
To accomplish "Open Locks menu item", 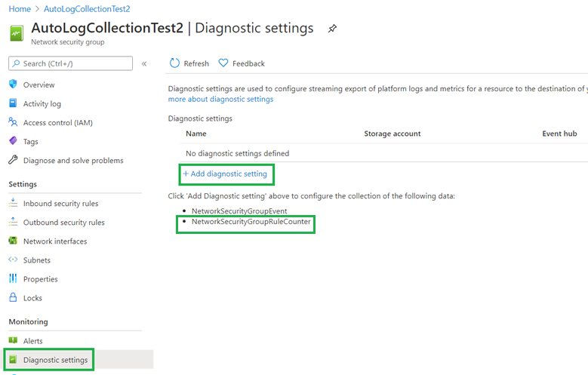I will pos(32,298).
